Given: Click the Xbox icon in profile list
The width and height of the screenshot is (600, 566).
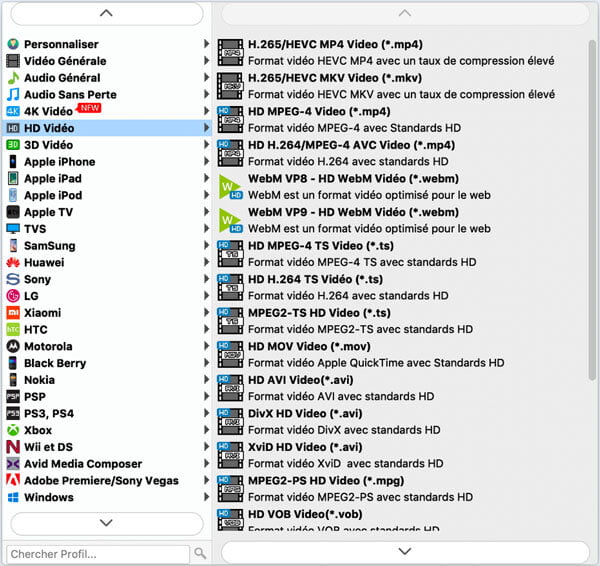Looking at the screenshot, I should tap(13, 431).
